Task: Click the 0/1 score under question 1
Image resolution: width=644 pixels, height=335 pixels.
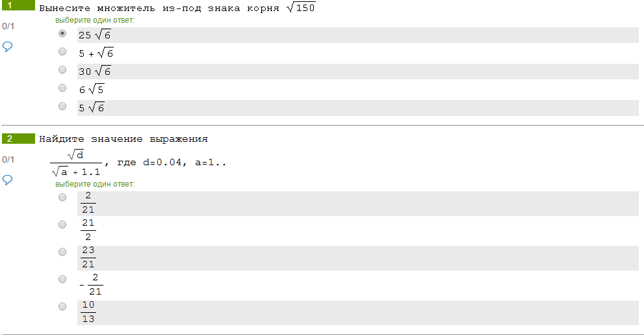Action: tap(8, 26)
